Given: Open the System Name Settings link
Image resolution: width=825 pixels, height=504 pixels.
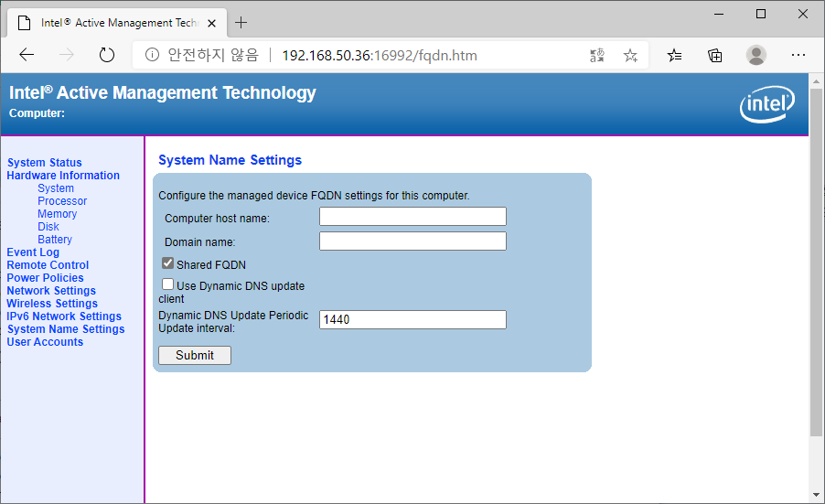Looking at the screenshot, I should [66, 328].
